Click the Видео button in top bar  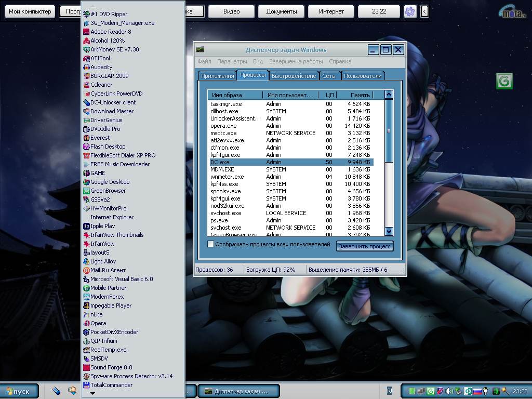(x=231, y=11)
